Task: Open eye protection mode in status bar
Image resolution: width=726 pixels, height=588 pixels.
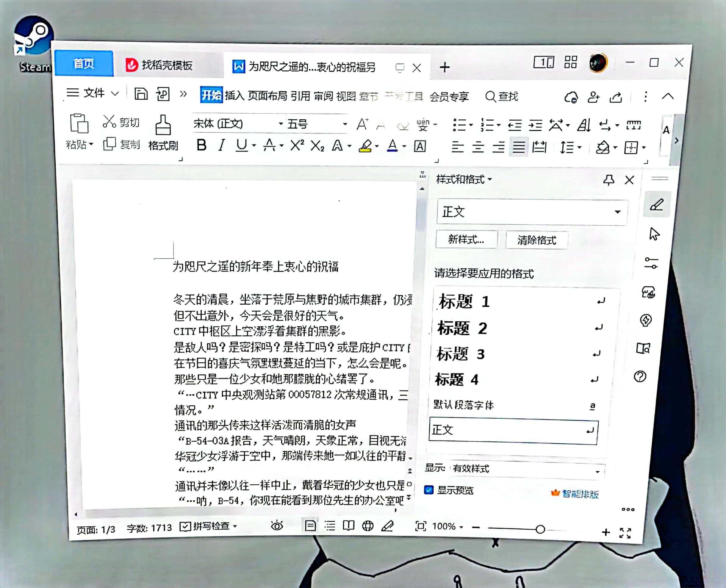Action: (x=277, y=526)
